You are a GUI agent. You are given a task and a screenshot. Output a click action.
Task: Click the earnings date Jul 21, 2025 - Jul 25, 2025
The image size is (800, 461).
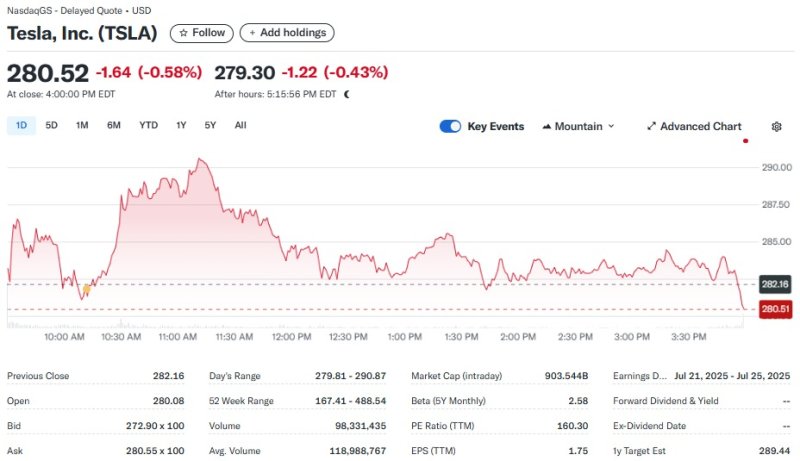point(732,376)
